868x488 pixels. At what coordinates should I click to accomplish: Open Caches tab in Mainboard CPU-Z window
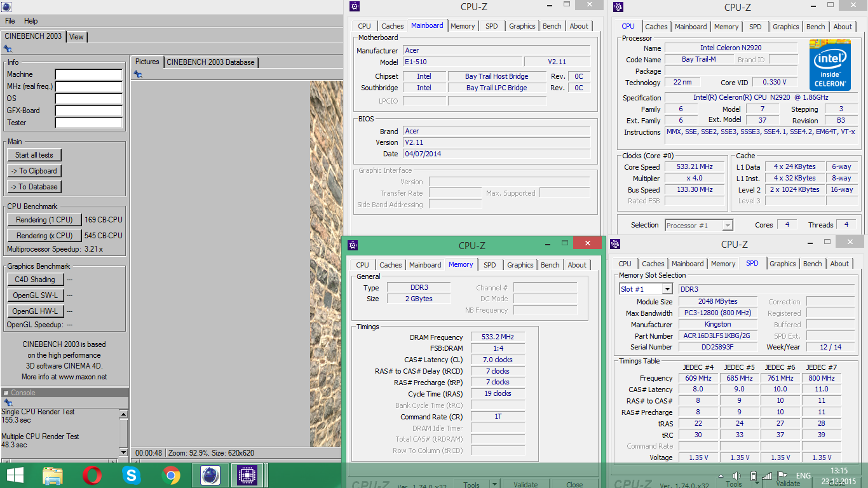pyautogui.click(x=393, y=26)
